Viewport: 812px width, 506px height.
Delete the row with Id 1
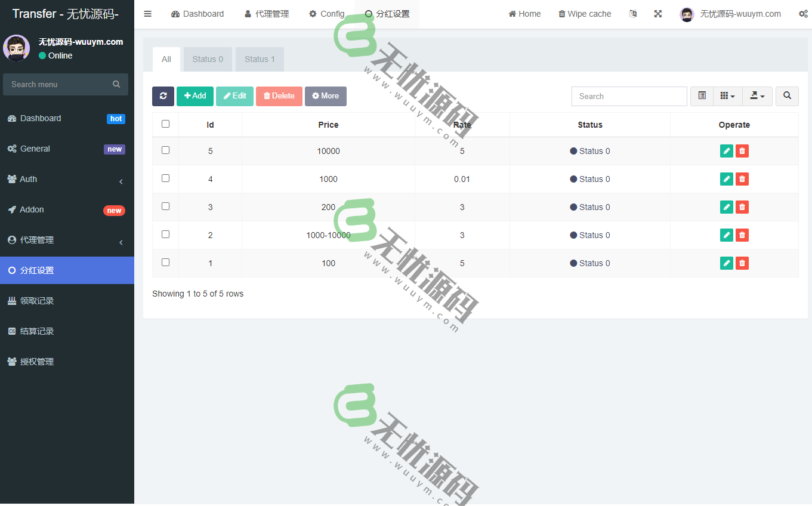pyautogui.click(x=742, y=263)
